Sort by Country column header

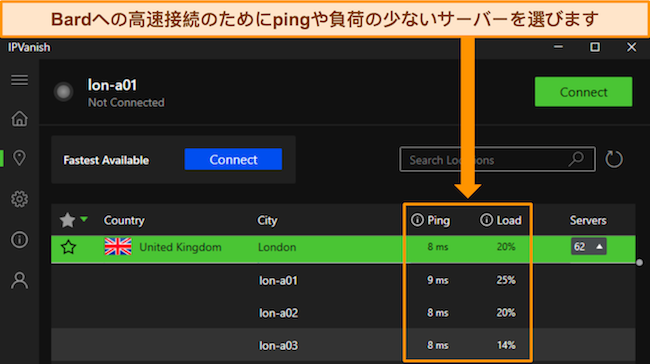click(124, 220)
